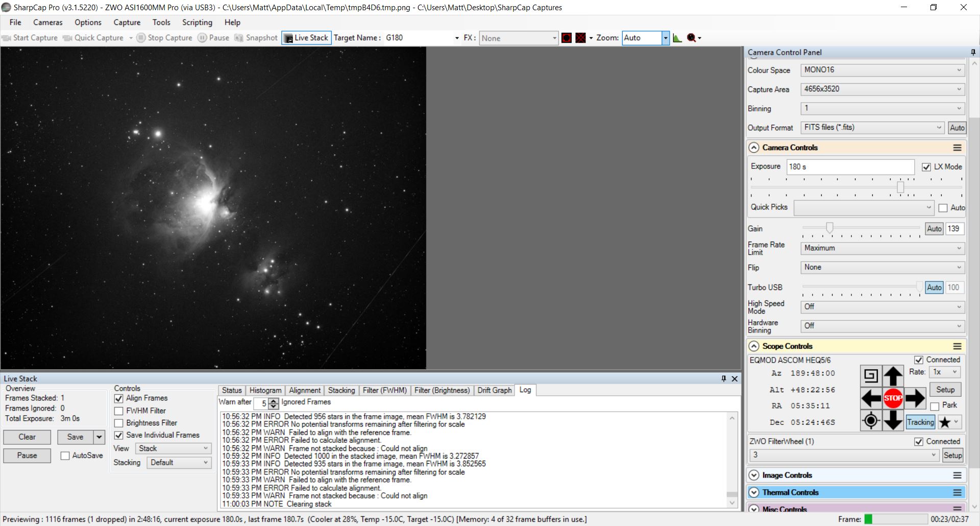Click the Live Stack Pause button

[x=27, y=456]
